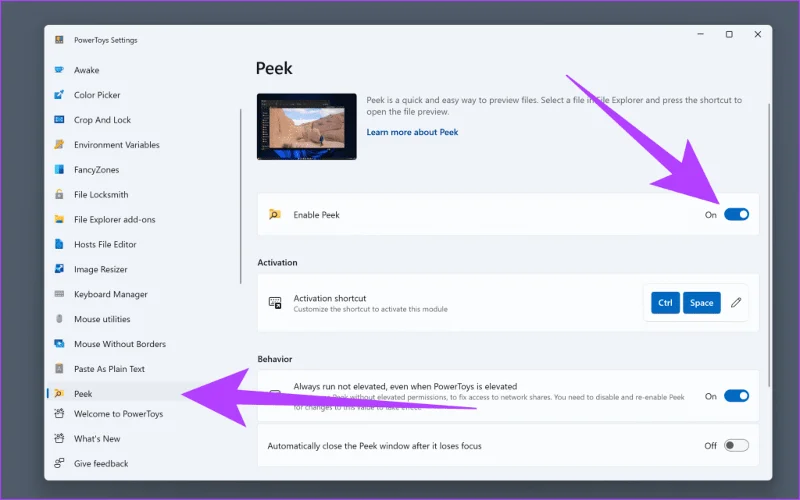
Task: Select Paste As Plain Text item
Action: click(109, 369)
